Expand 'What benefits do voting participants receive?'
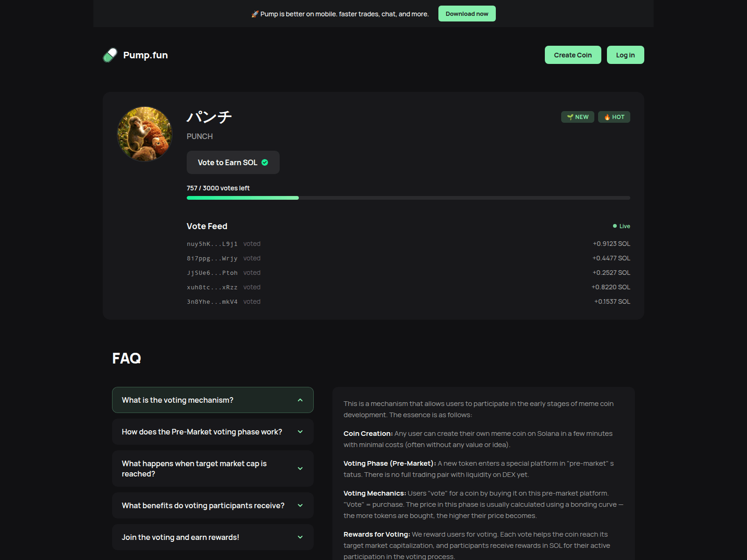Screen dimensions: 747x560 pos(213,505)
